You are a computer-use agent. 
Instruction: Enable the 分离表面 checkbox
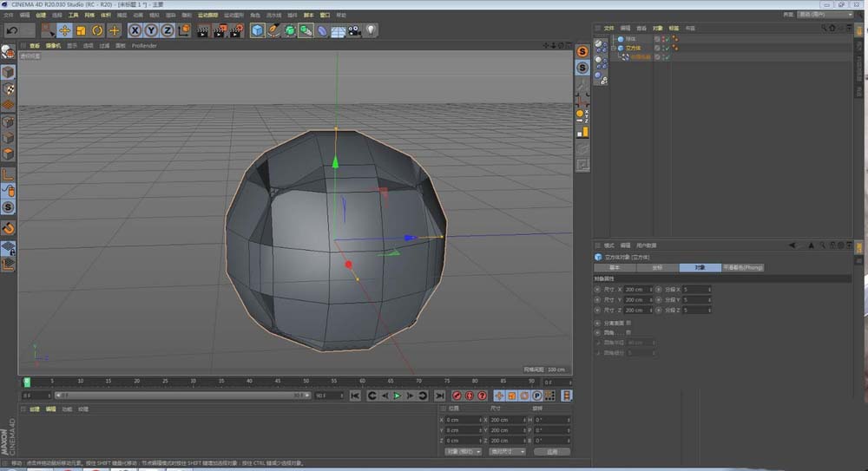(x=629, y=323)
